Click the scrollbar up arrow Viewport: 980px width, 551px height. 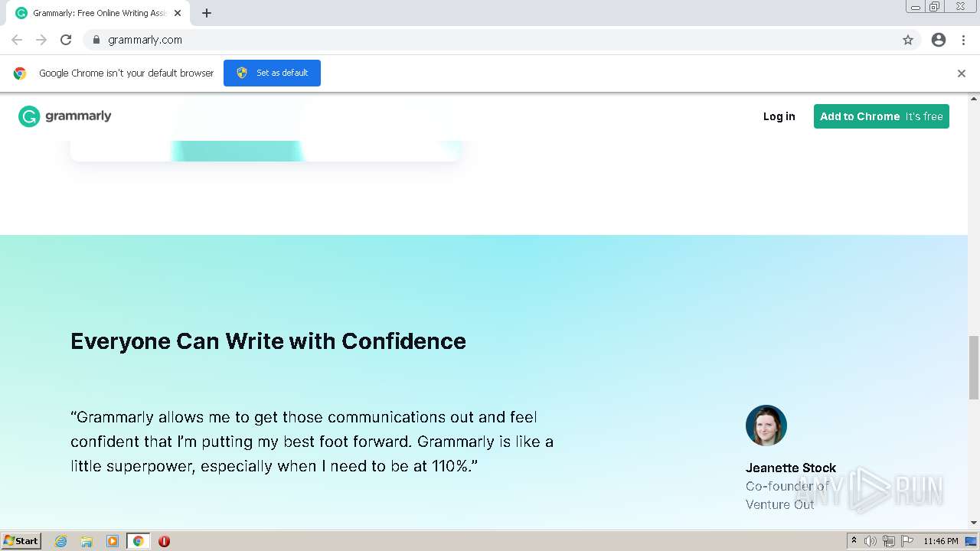coord(974,99)
